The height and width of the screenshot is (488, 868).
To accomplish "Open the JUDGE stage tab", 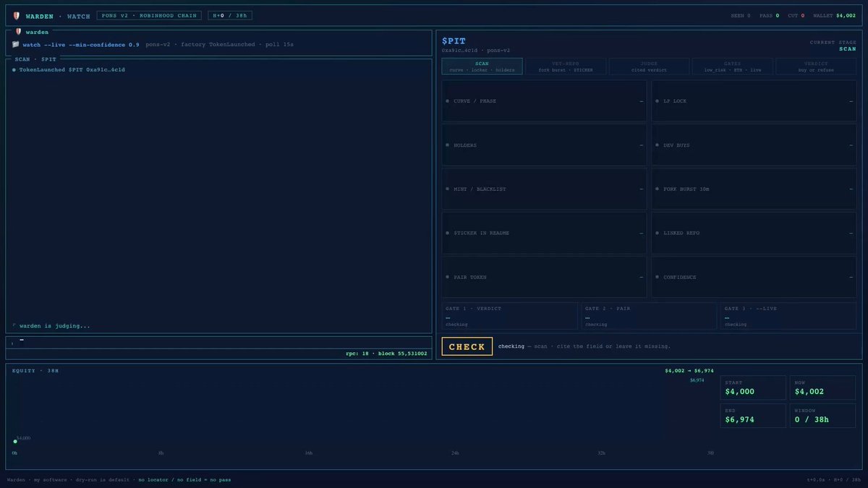I will pyautogui.click(x=649, y=67).
